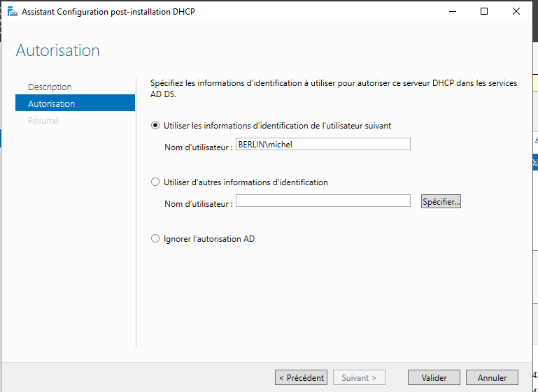Select the "Ignorer l'autorisation AD" radio button
This screenshot has width=538, height=392.
pyautogui.click(x=156, y=239)
